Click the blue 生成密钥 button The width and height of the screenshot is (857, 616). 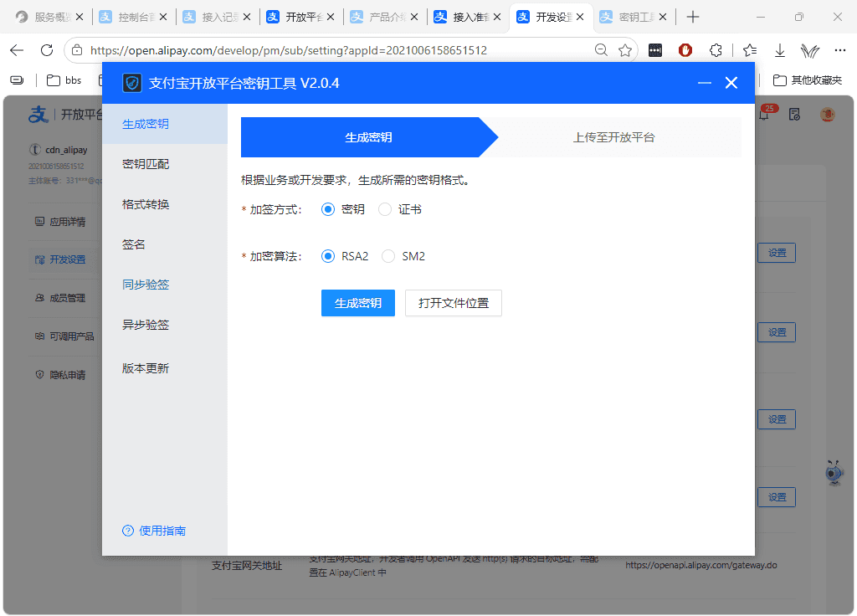(358, 303)
